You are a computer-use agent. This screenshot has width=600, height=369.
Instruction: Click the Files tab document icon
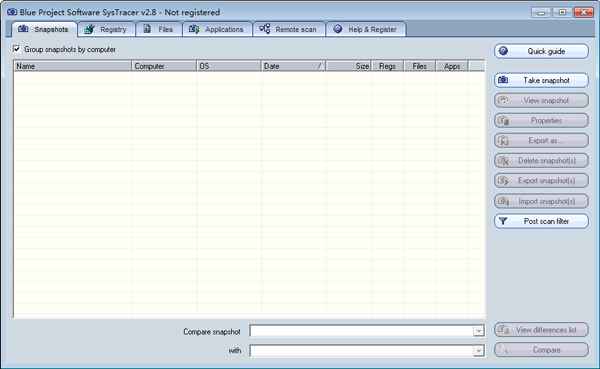(x=147, y=29)
